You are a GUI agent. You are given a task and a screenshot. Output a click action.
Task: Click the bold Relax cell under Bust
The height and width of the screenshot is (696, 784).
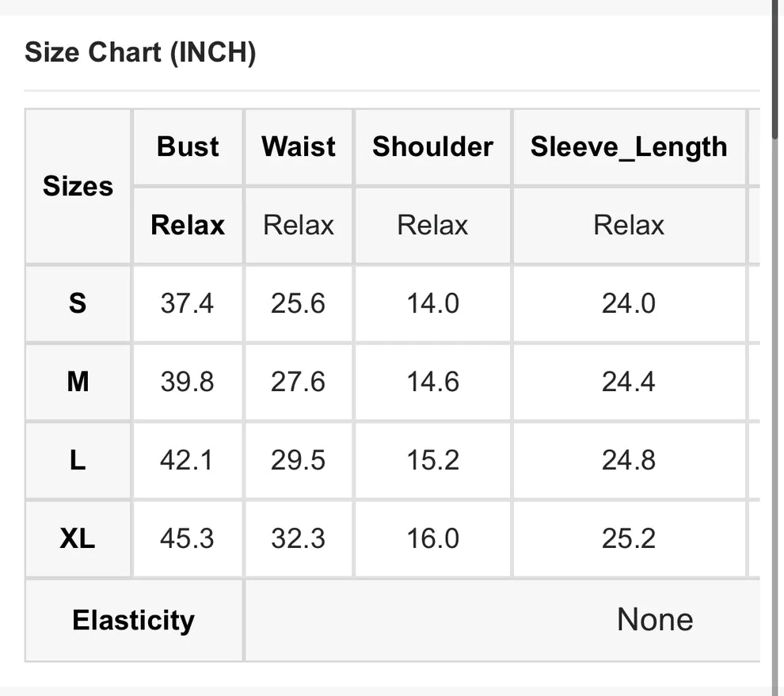[188, 225]
